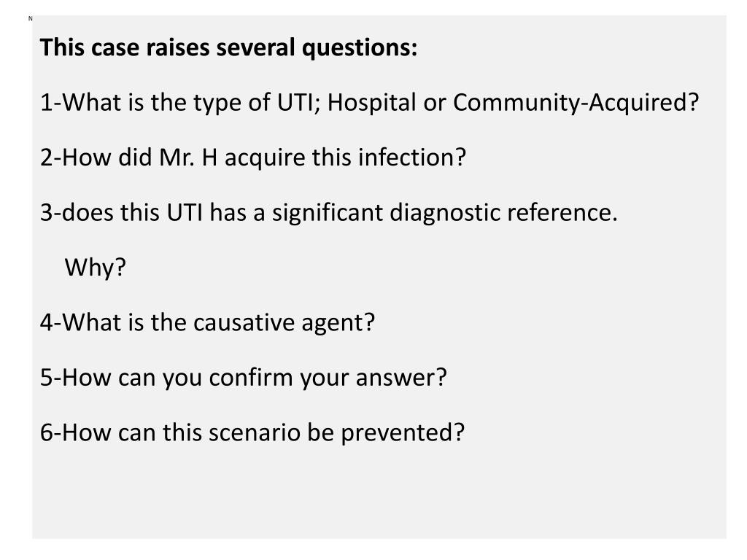
Task: Click the indented 'Why?' line
Action: [96, 267]
